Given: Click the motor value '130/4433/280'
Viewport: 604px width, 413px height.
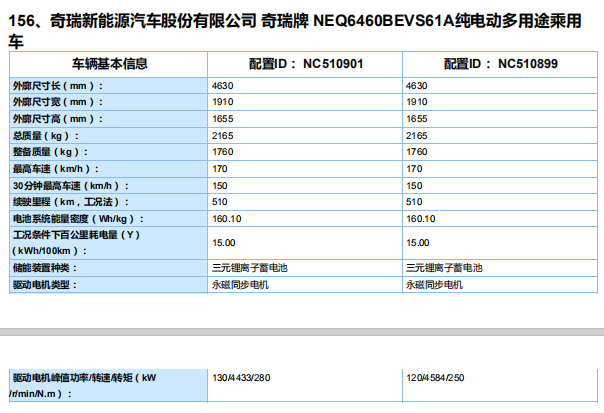Looking at the screenshot, I should (241, 378).
